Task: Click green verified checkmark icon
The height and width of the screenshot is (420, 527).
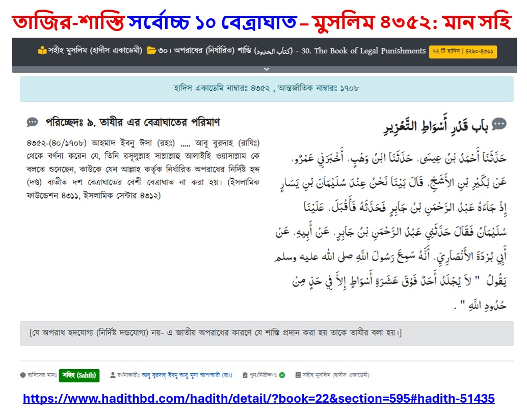Action: click(x=282, y=375)
